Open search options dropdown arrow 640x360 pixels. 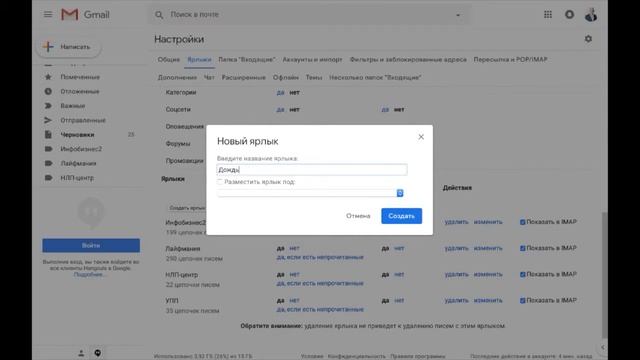[x=458, y=15]
